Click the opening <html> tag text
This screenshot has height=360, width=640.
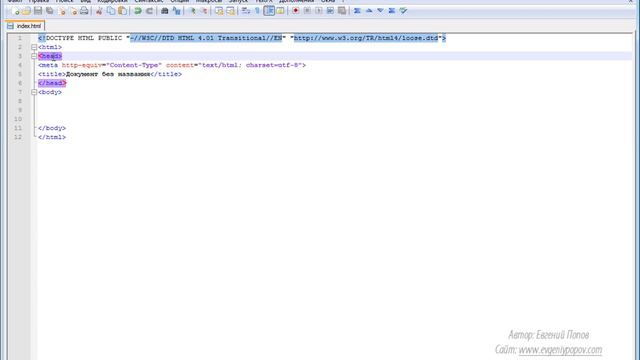click(x=50, y=47)
